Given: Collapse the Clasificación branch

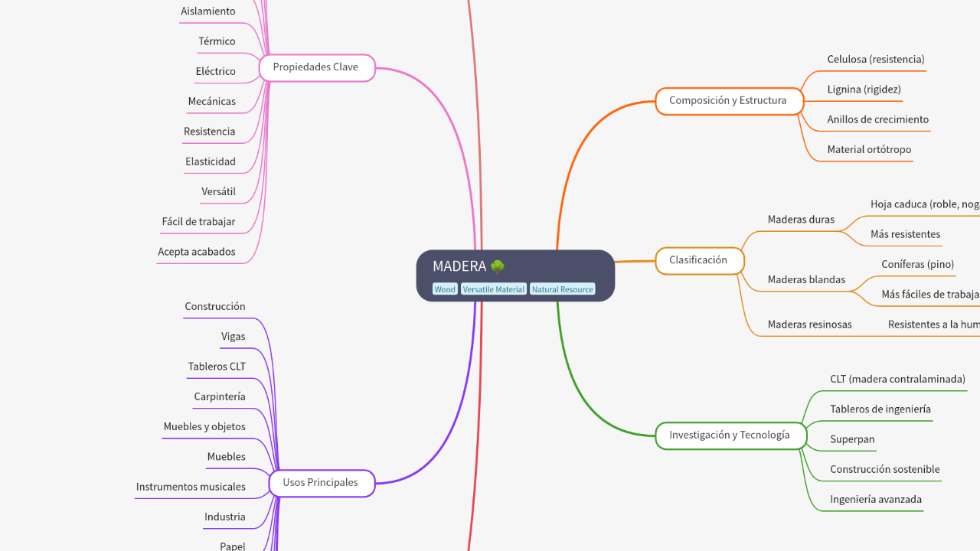Looking at the screenshot, I should click(x=699, y=260).
